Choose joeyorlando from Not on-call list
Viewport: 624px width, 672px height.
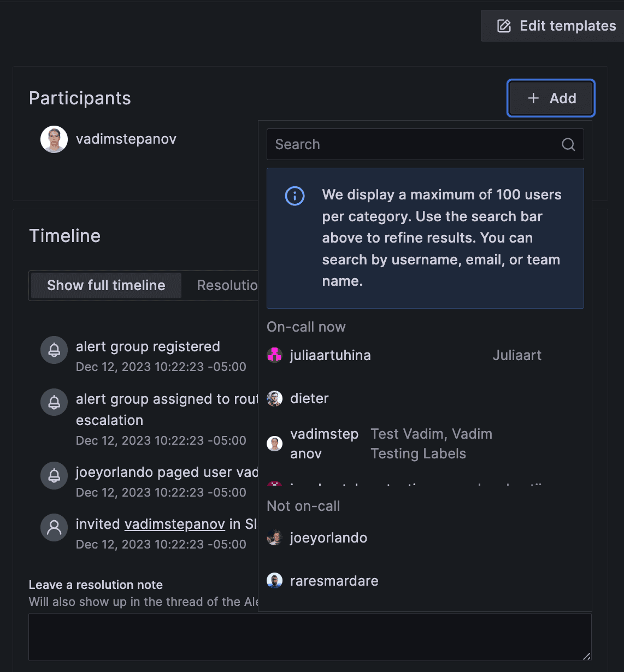tap(328, 538)
